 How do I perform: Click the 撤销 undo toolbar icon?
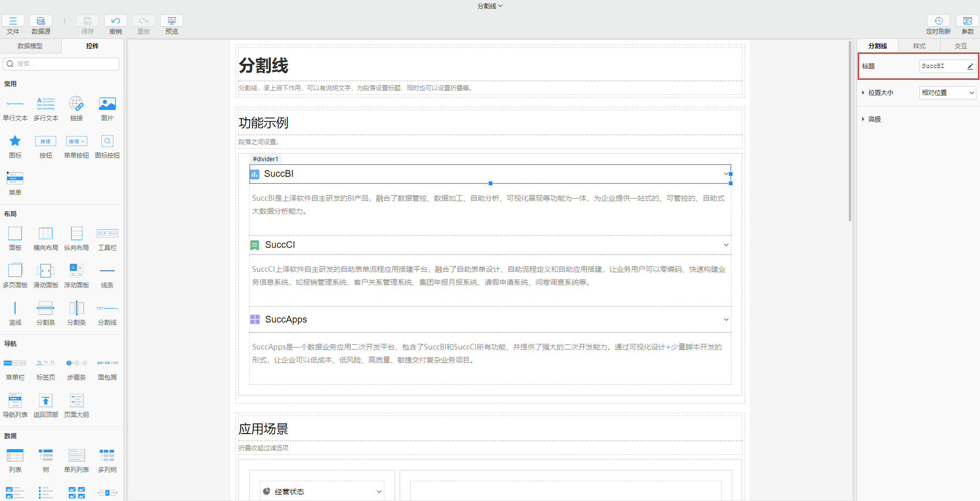115,21
